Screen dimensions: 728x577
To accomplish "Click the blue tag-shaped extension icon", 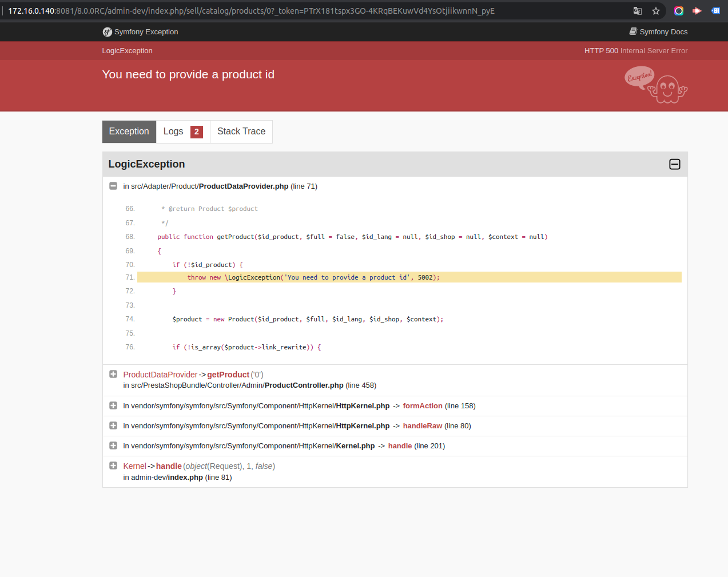I will (x=715, y=10).
